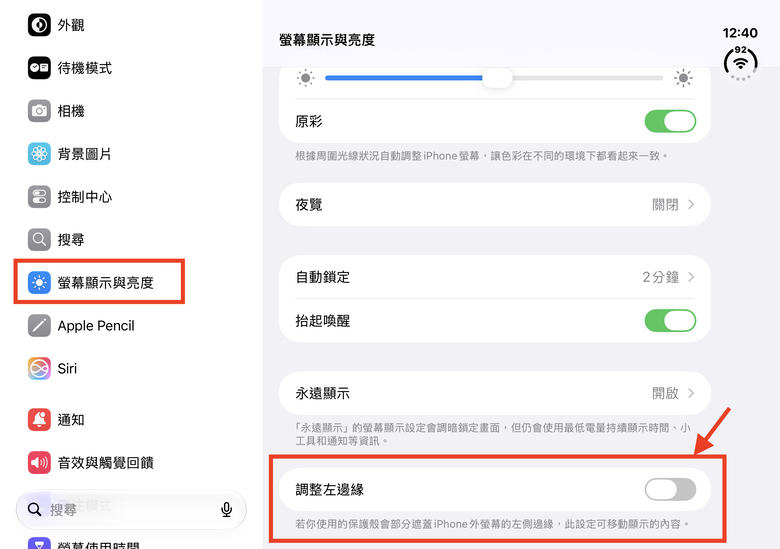Click the unfilled gray part of brightness track
This screenshot has height=549, width=780.
[x=587, y=78]
